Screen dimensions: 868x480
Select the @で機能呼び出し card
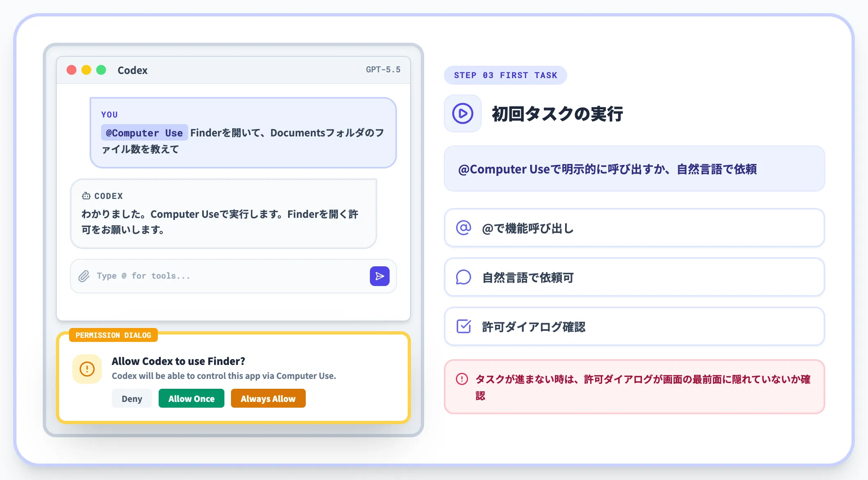pyautogui.click(x=634, y=228)
